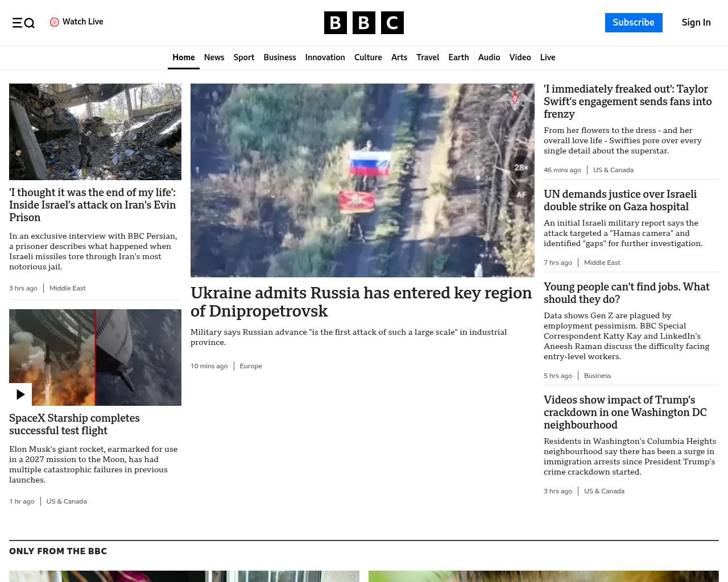Image resolution: width=728 pixels, height=582 pixels.
Task: Click the Europe tag under Ukraine story
Action: tap(251, 366)
